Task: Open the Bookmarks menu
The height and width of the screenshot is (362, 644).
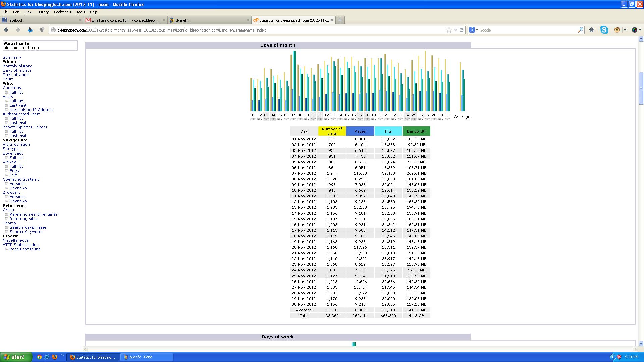Action: pos(62,12)
